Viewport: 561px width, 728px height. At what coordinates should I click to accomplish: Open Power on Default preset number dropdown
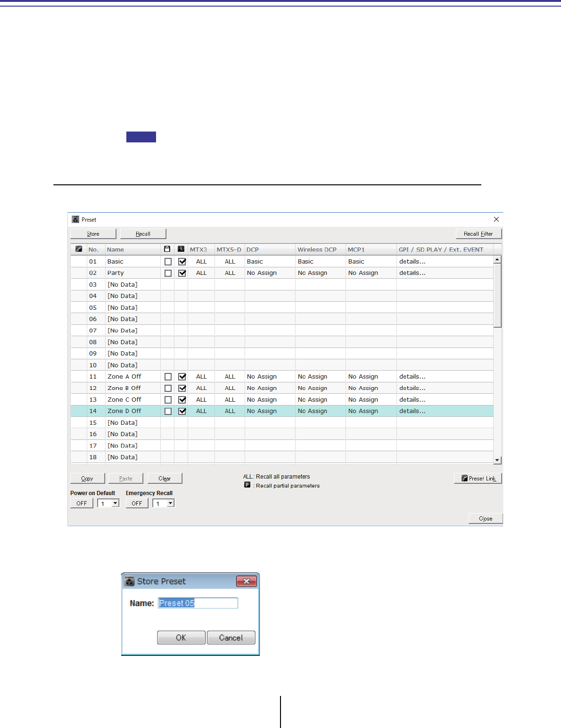click(x=115, y=504)
